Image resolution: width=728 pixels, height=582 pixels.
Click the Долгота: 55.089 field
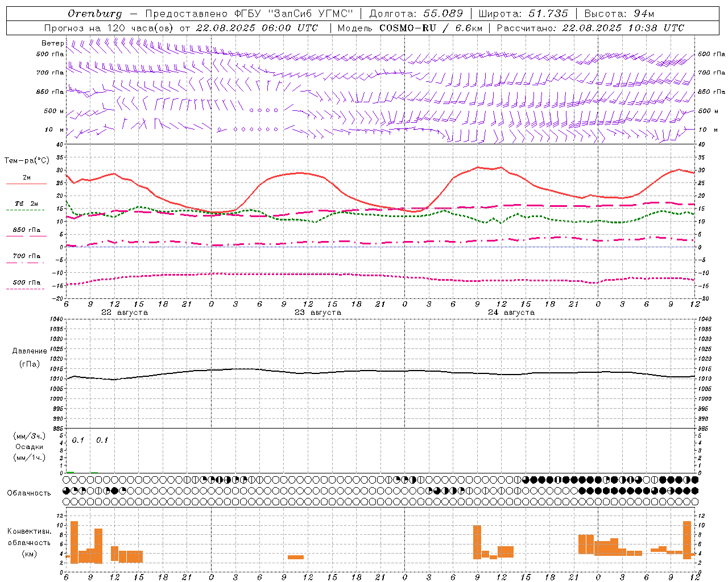click(x=416, y=14)
